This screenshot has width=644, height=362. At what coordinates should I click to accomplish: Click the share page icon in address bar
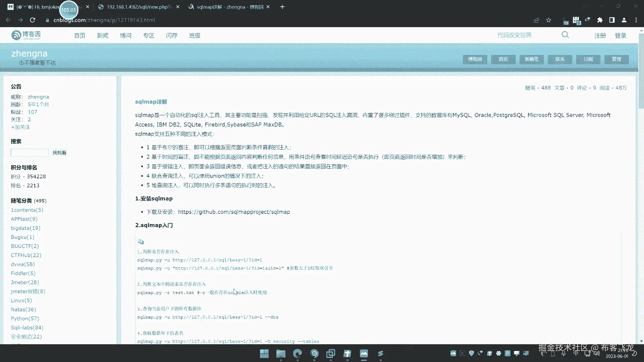pyautogui.click(x=536, y=20)
